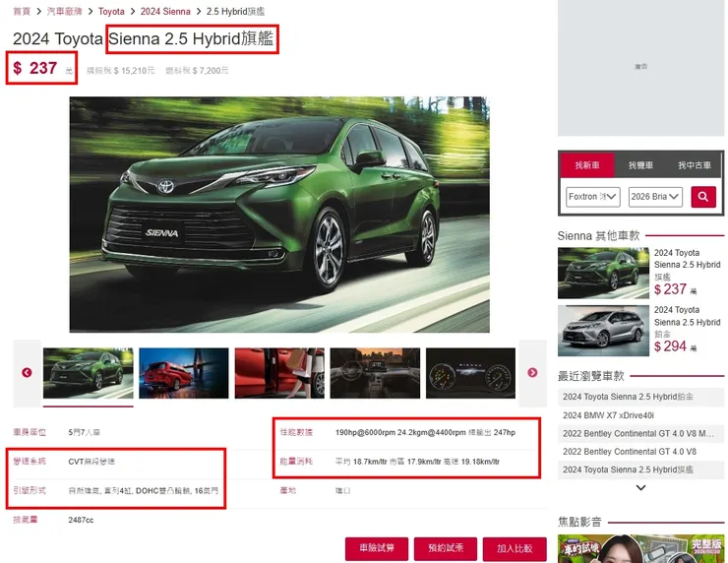This screenshot has height=563, width=728.
Task: Open recent item 2024 BMW X7 xDrive40i
Action: click(x=608, y=415)
